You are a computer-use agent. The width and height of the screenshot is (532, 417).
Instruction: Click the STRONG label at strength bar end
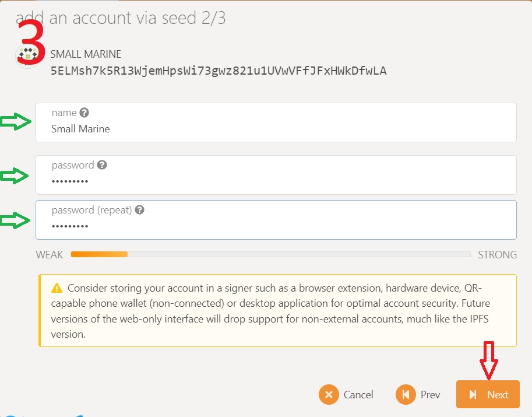tap(497, 255)
